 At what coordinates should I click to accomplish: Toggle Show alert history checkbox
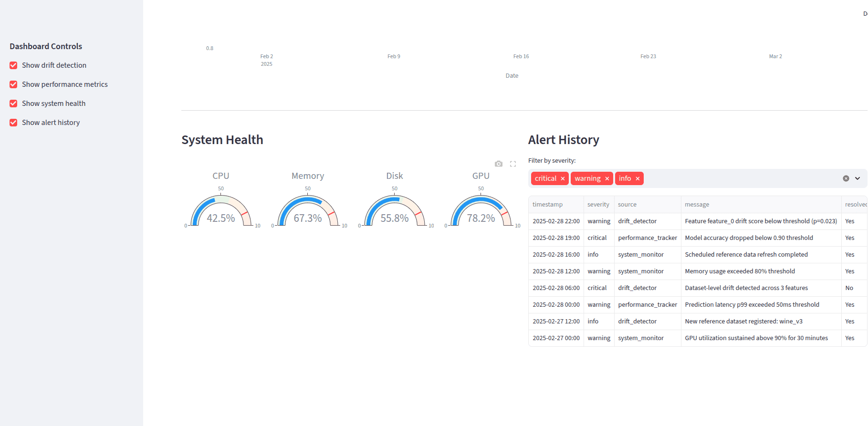pos(13,123)
